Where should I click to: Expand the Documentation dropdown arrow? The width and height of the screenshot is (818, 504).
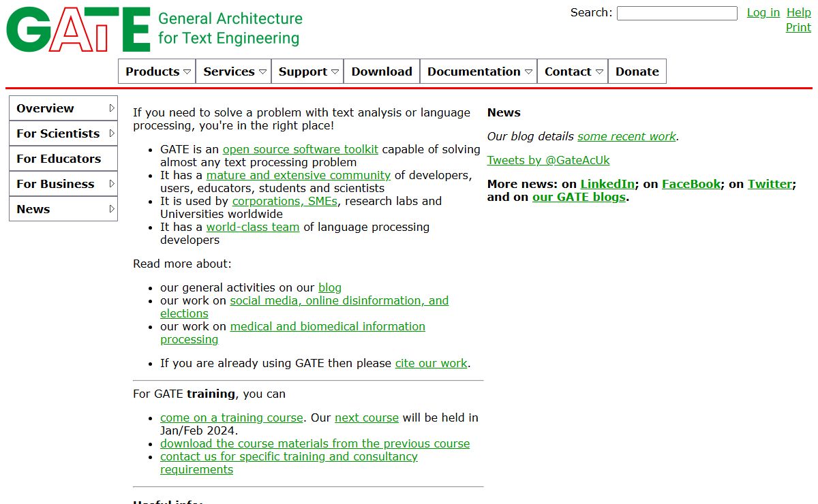[x=528, y=72]
